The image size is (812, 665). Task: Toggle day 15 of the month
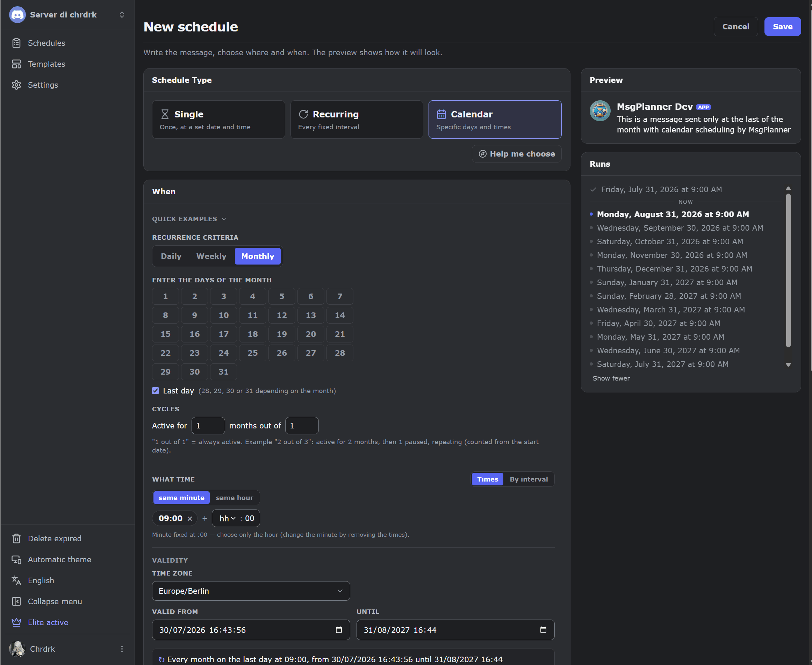pos(166,334)
